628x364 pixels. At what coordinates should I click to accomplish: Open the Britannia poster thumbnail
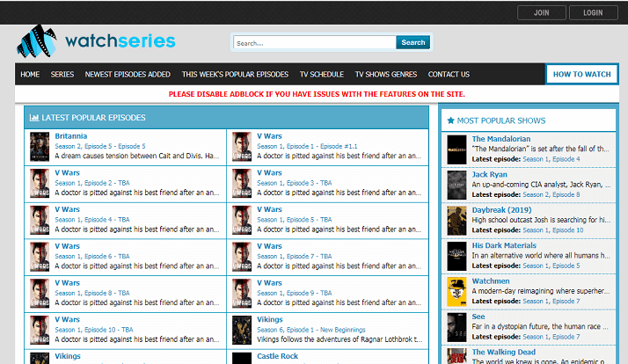click(x=40, y=146)
